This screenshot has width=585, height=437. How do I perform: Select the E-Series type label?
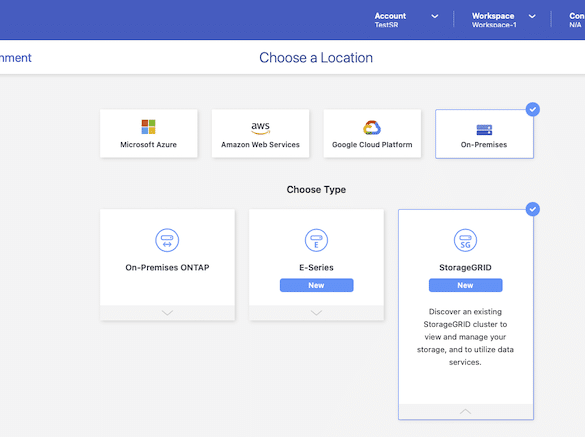point(316,268)
